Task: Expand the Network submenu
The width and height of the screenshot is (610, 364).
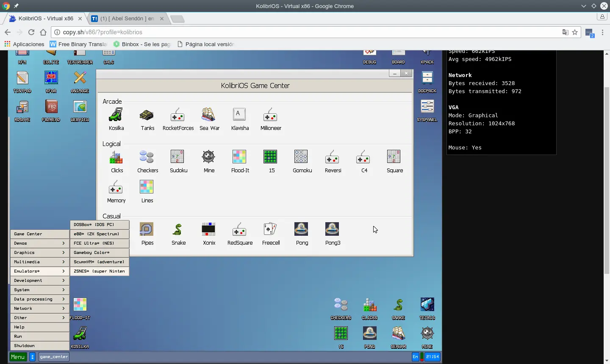Action: 40,309
